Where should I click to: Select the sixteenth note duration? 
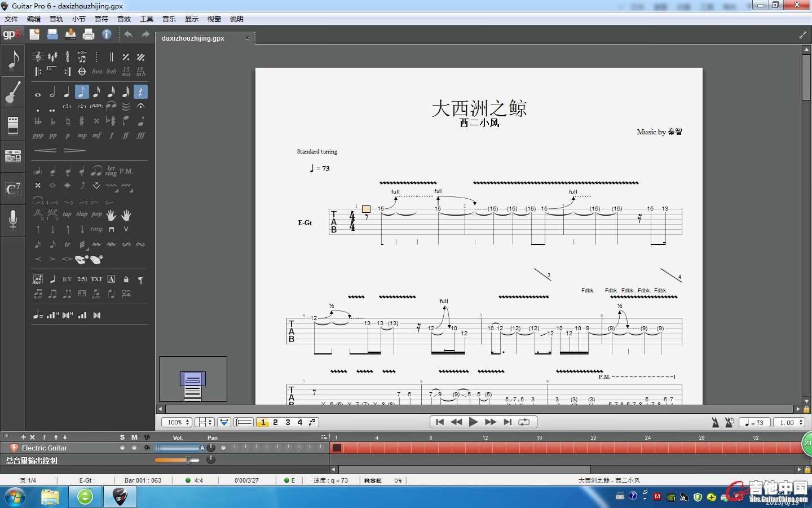96,92
